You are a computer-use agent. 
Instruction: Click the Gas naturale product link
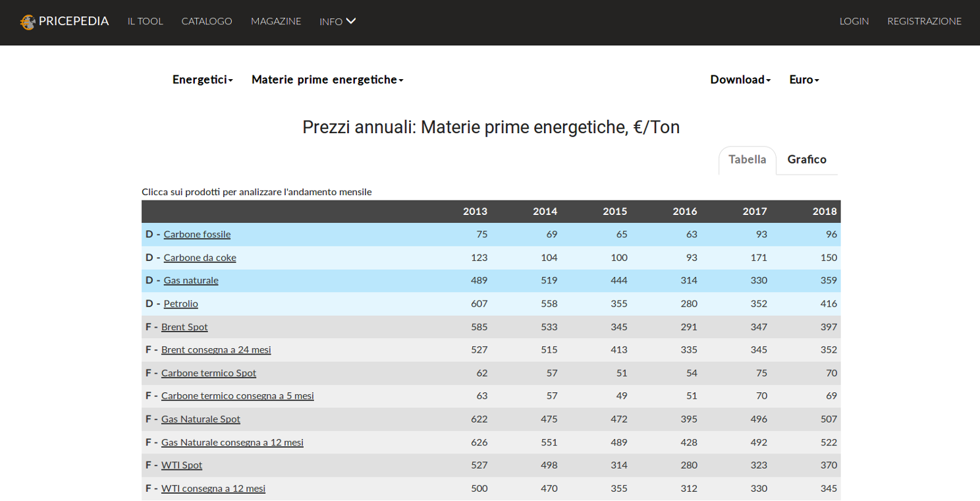tap(191, 281)
